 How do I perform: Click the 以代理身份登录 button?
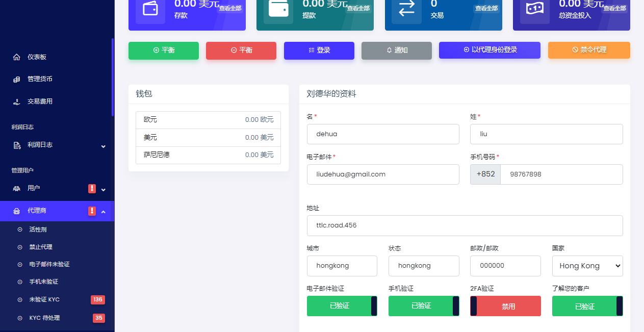tap(490, 50)
